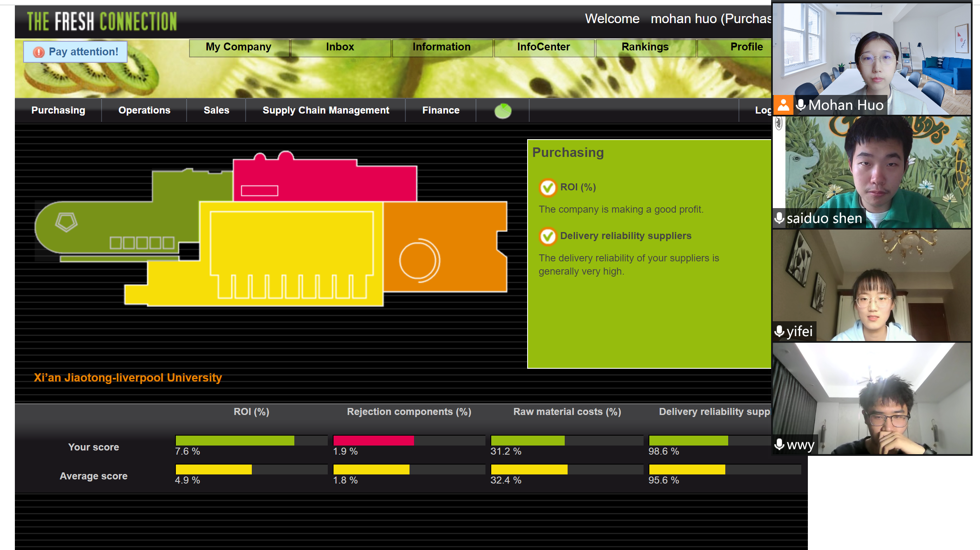Open the Supply Chain Management menu
The height and width of the screenshot is (550, 980).
[326, 110]
